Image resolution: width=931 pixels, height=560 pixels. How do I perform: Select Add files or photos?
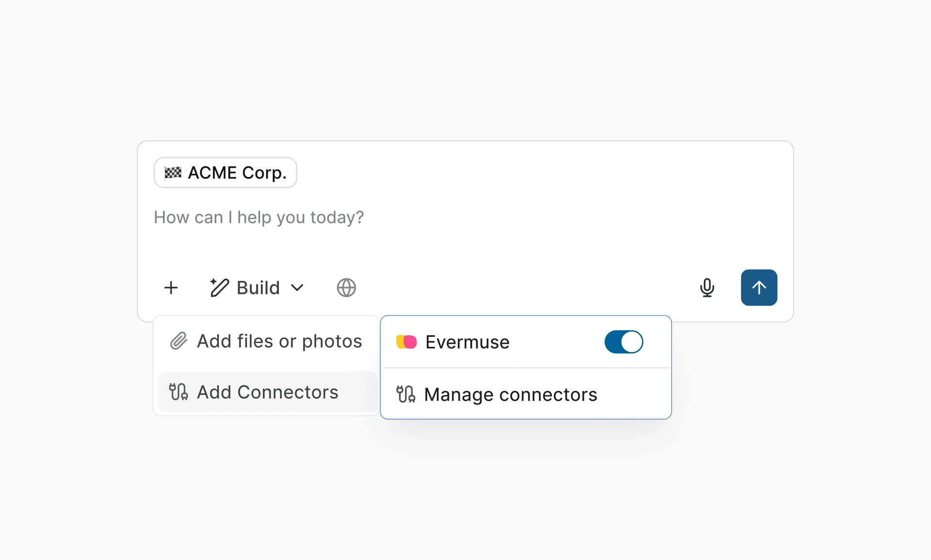[x=266, y=341]
